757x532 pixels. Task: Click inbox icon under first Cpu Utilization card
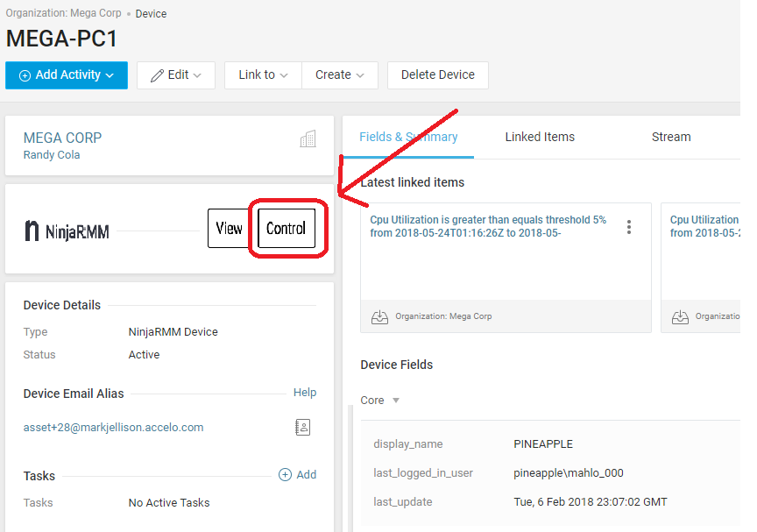[379, 316]
